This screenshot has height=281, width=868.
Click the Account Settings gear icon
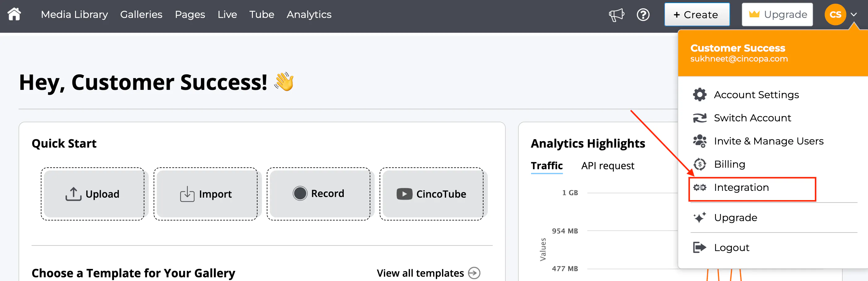pyautogui.click(x=700, y=94)
